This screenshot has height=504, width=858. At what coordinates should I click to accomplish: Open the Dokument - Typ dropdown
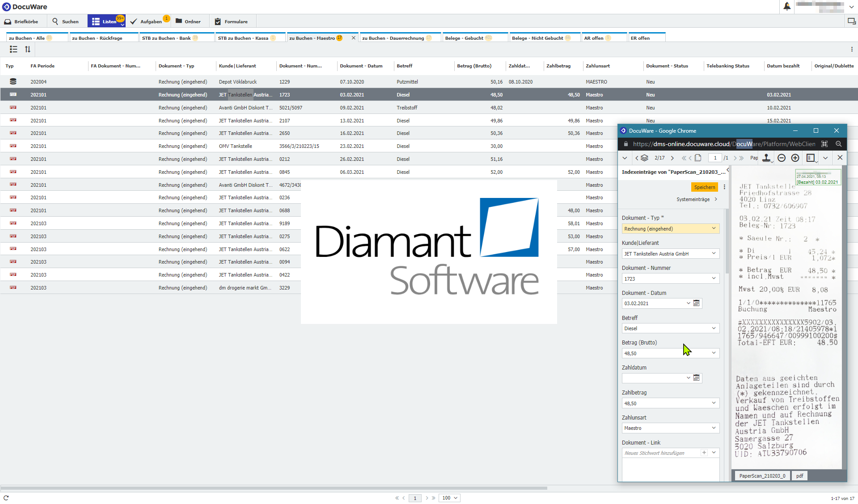pos(714,228)
